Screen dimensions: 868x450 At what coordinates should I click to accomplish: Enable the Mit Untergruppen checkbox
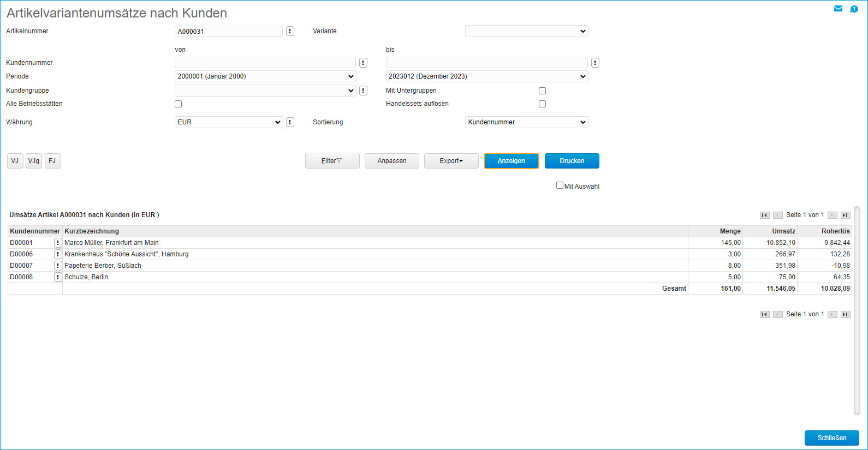542,91
